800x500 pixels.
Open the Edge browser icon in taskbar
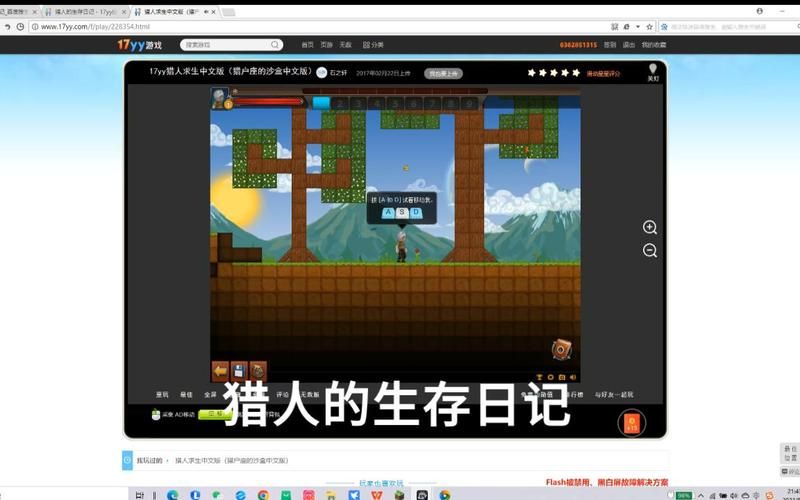(x=172, y=495)
